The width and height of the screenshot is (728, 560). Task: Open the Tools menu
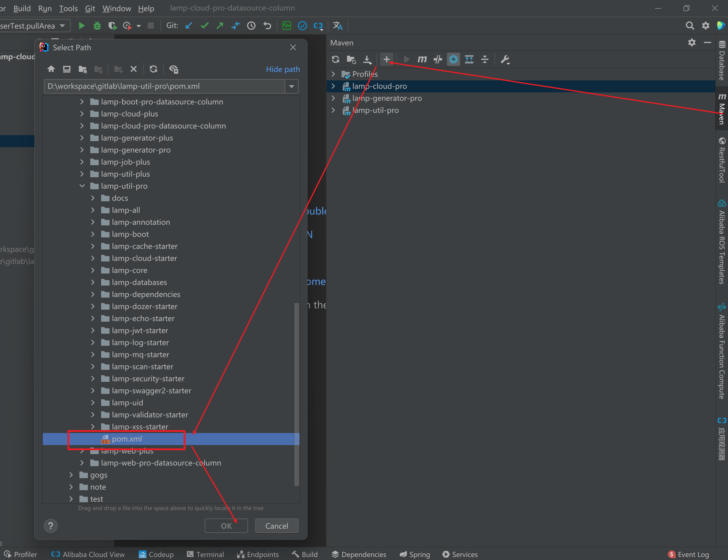tap(68, 8)
